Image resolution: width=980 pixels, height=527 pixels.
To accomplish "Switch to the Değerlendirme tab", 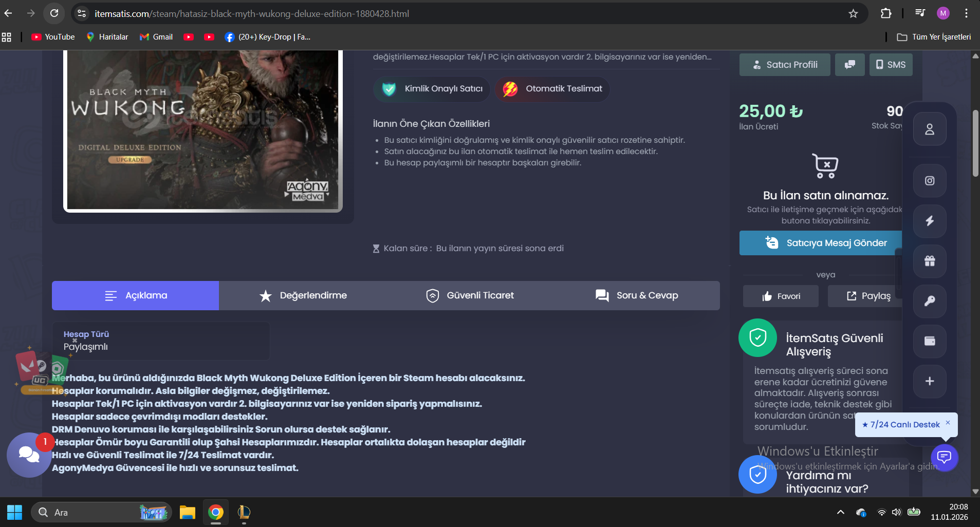I will pos(303,295).
